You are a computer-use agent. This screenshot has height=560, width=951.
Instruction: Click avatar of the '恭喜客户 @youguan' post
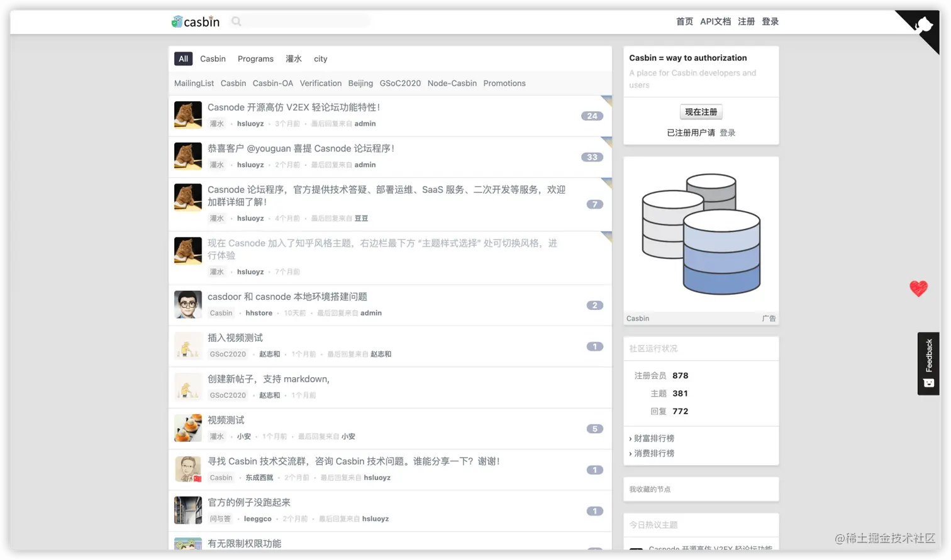point(188,156)
